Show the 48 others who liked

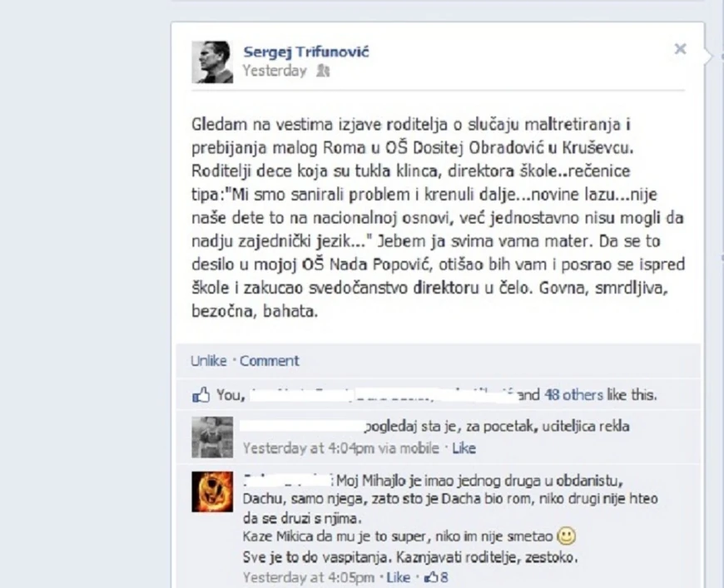[x=573, y=395]
